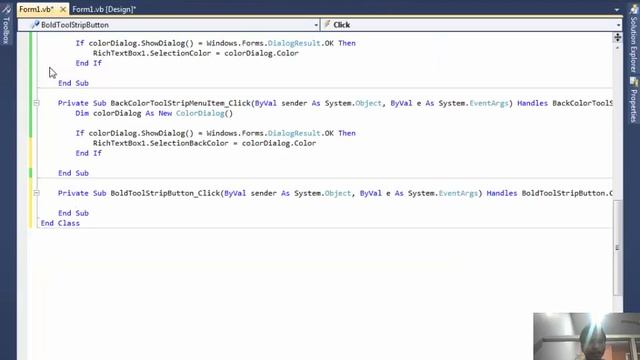Click the editor split window handle
The image size is (640, 360).
click(617, 37)
